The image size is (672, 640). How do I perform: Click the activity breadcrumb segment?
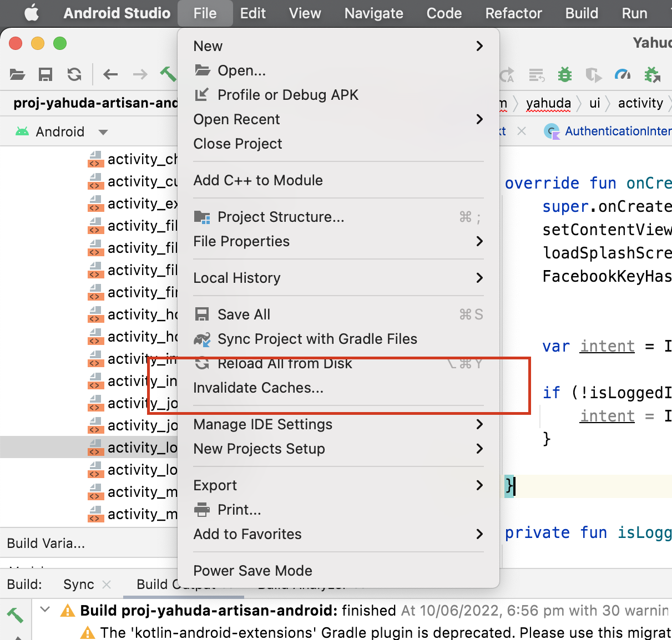pyautogui.click(x=640, y=103)
